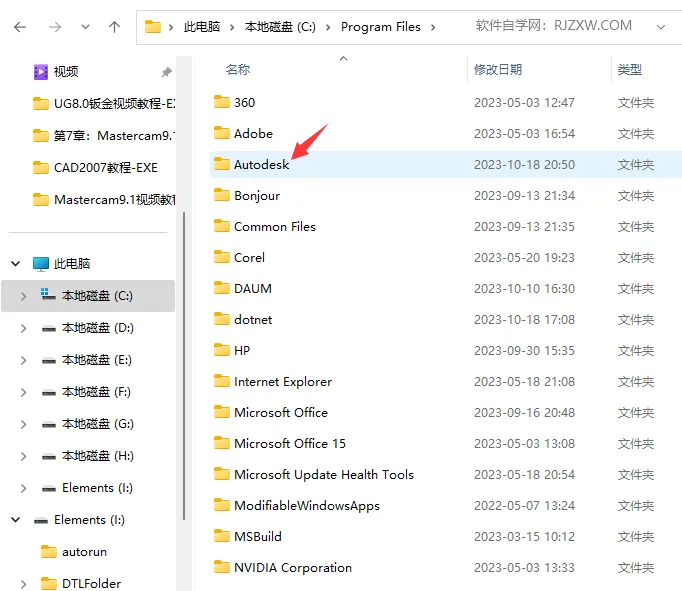
Task: Expand the DTLFolder tree node
Action: coord(23,584)
